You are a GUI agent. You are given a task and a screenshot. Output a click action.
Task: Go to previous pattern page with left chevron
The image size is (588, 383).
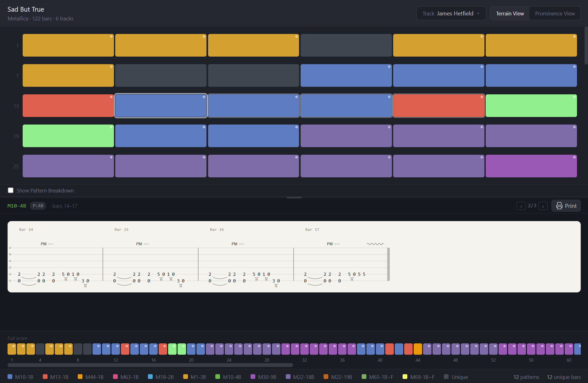click(x=521, y=206)
